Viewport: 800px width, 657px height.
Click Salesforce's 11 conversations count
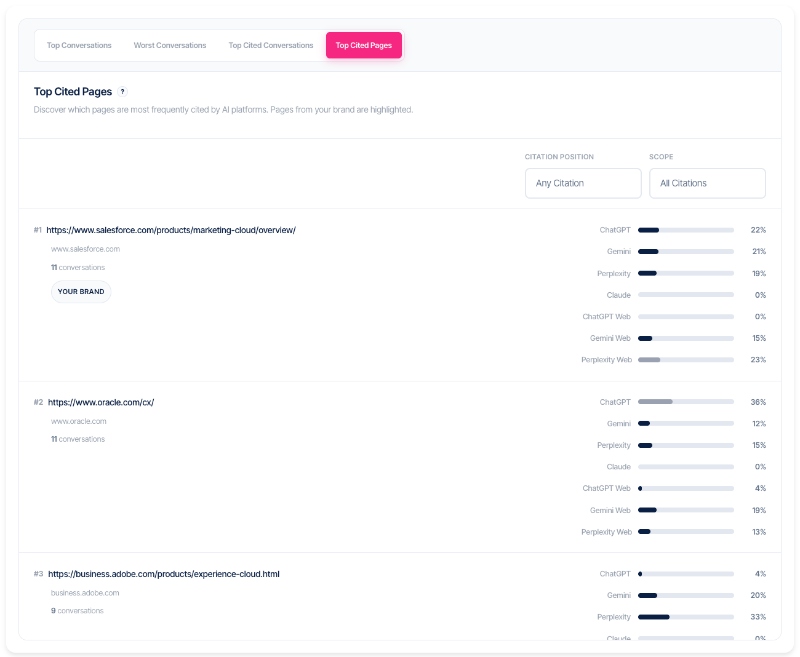[78, 267]
